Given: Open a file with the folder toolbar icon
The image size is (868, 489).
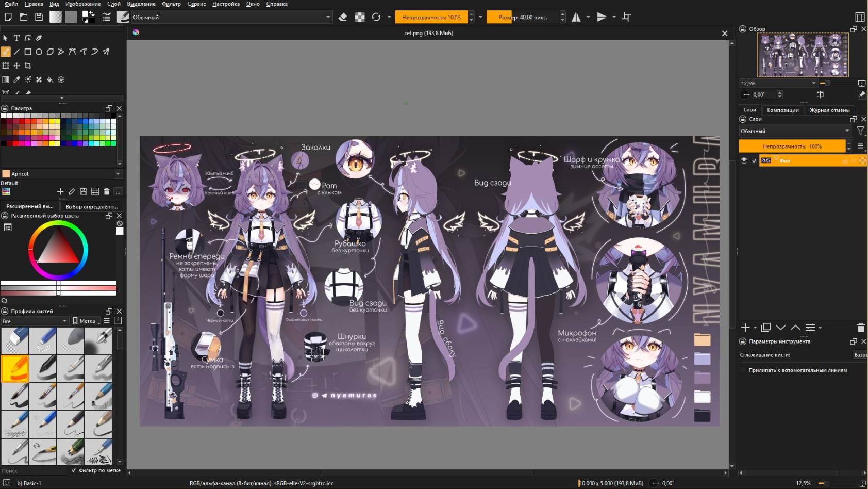Looking at the screenshot, I should tap(24, 17).
